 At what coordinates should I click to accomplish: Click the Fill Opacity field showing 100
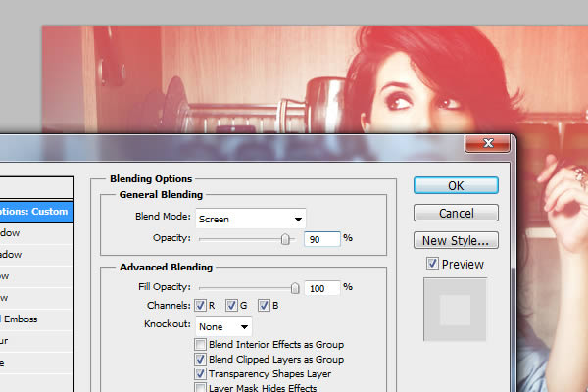(x=321, y=287)
